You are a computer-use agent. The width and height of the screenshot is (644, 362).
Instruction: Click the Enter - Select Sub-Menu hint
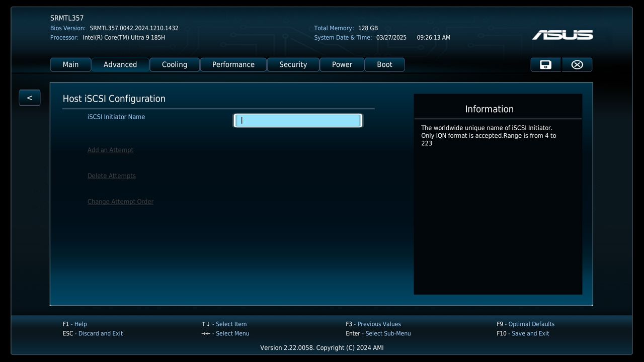pyautogui.click(x=378, y=333)
